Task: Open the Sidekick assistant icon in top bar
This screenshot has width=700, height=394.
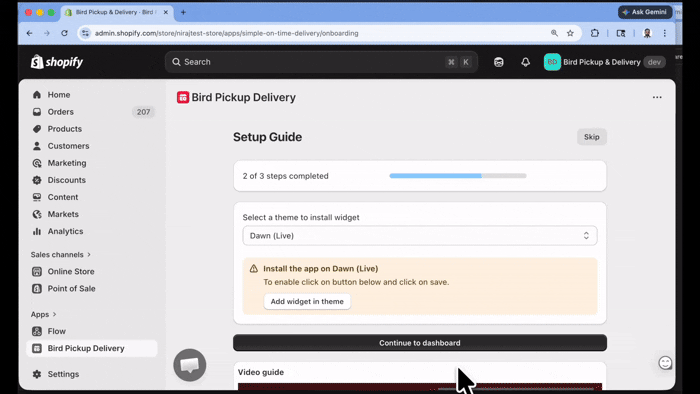Action: [499, 62]
